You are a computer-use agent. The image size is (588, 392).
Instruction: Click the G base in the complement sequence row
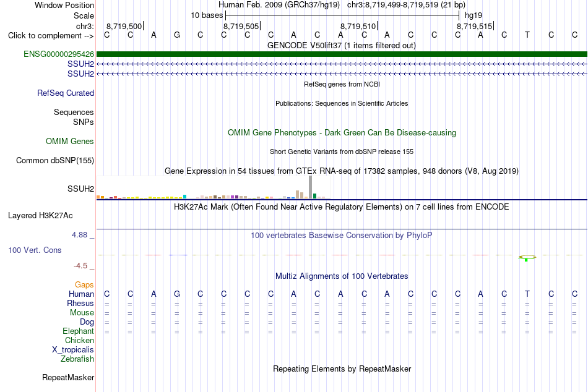177,35
